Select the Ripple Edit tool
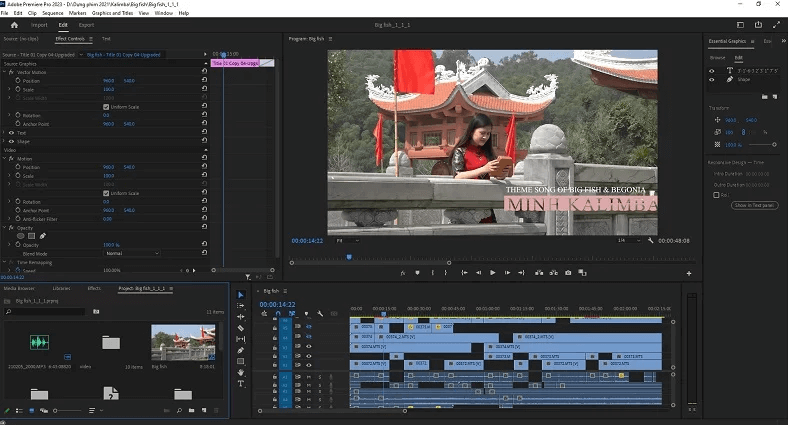Image resolution: width=788 pixels, height=425 pixels. [241, 316]
